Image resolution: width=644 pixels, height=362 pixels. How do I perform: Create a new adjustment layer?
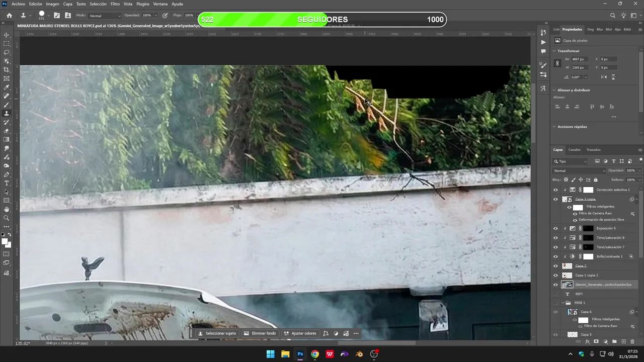point(605,342)
